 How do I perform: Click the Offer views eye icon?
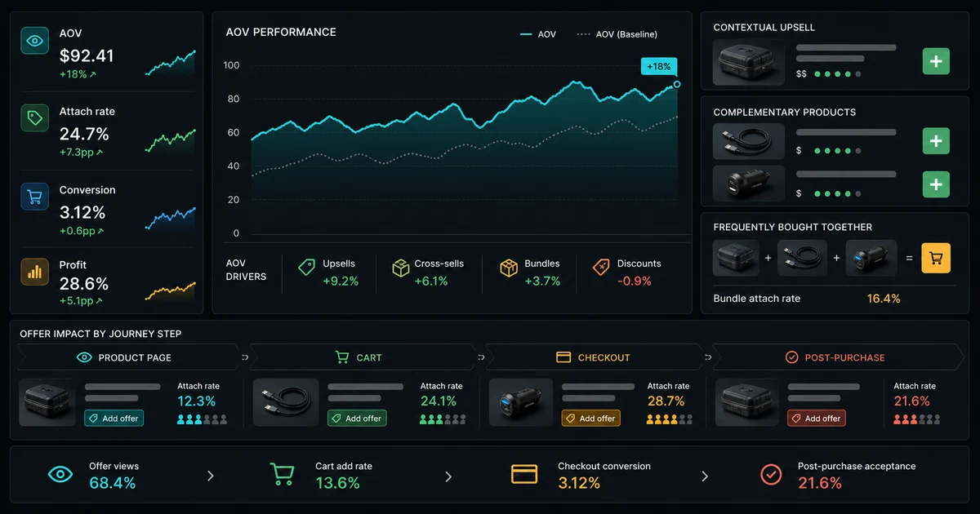click(x=60, y=474)
